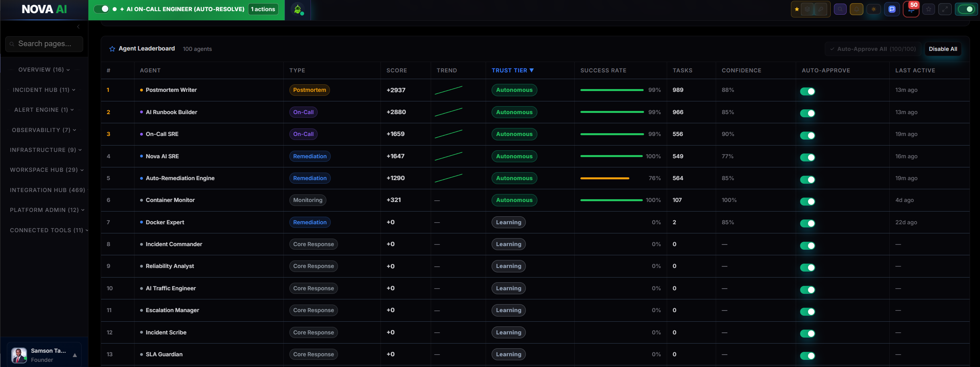The image size is (980, 367).
Task: Click the expand arrows icon top right
Action: (945, 9)
